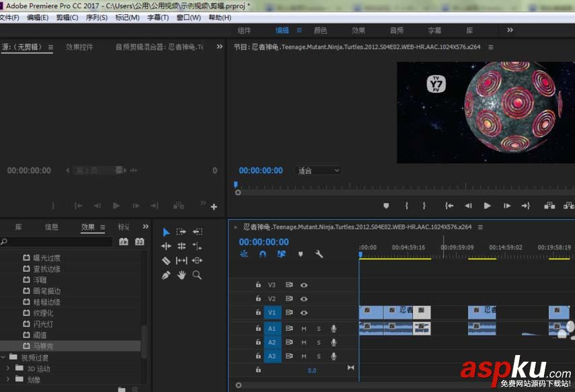The image size is (575, 392).
Task: Click the Lift button in Program monitor
Action: pos(549,206)
